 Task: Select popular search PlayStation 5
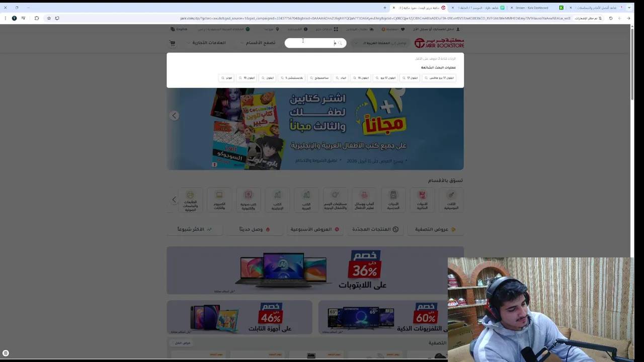pos(292,78)
